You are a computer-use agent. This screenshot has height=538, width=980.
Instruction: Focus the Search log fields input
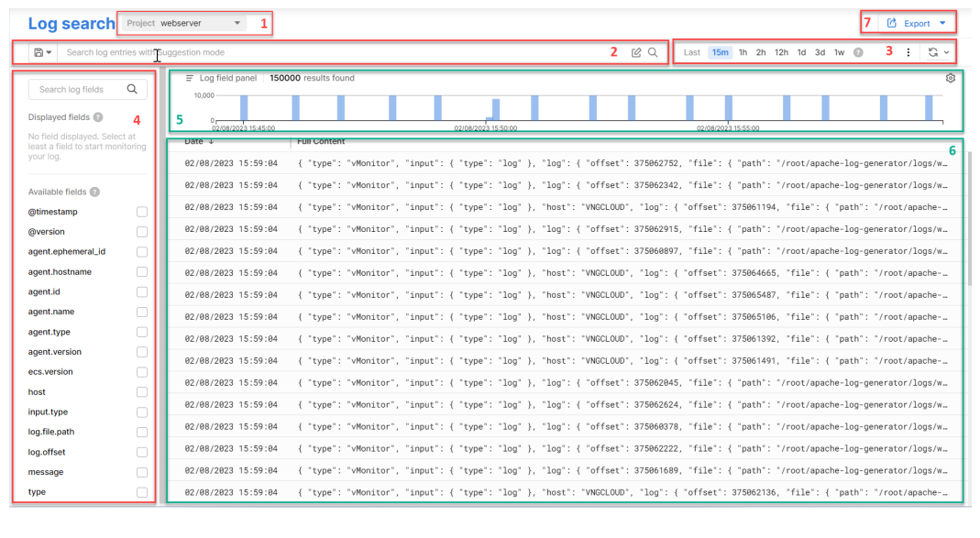(78, 90)
